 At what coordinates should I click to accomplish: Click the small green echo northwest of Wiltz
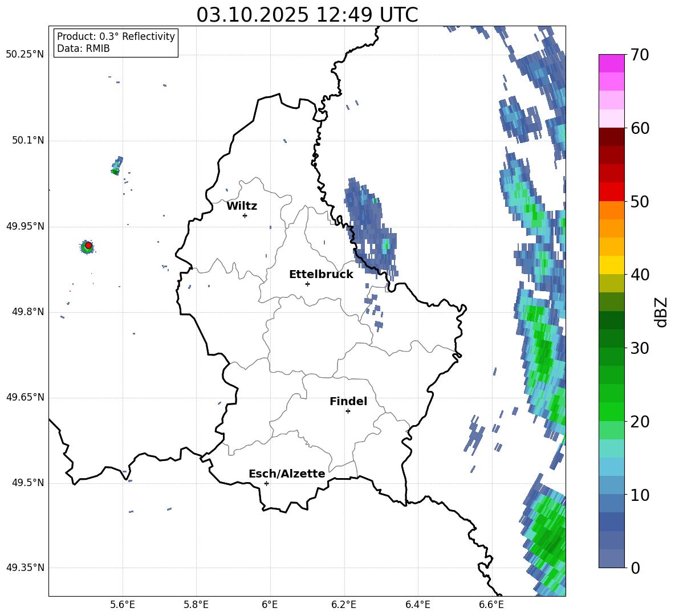coord(117,166)
